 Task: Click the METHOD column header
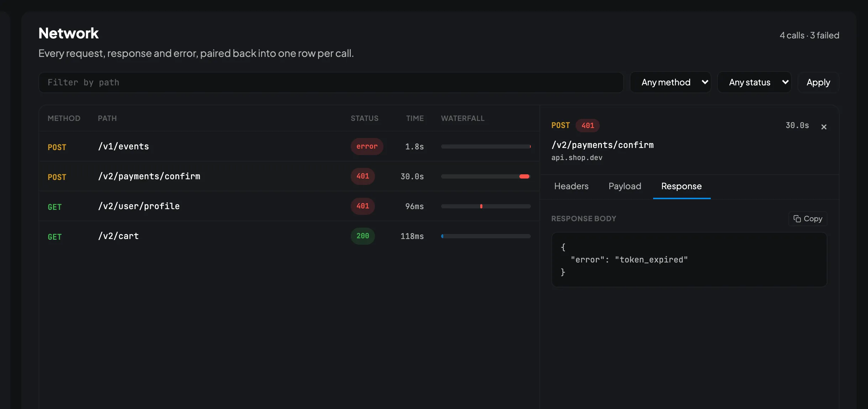pos(64,118)
